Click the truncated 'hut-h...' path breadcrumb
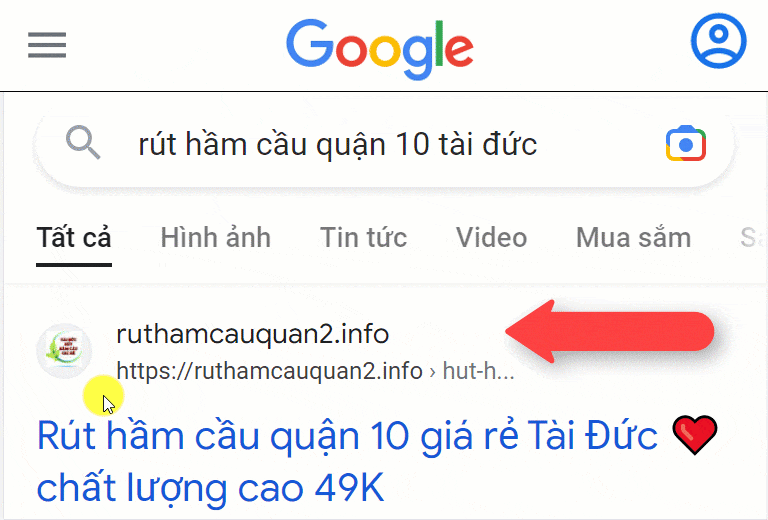Screen dimensions: 768x520 pyautogui.click(x=479, y=371)
